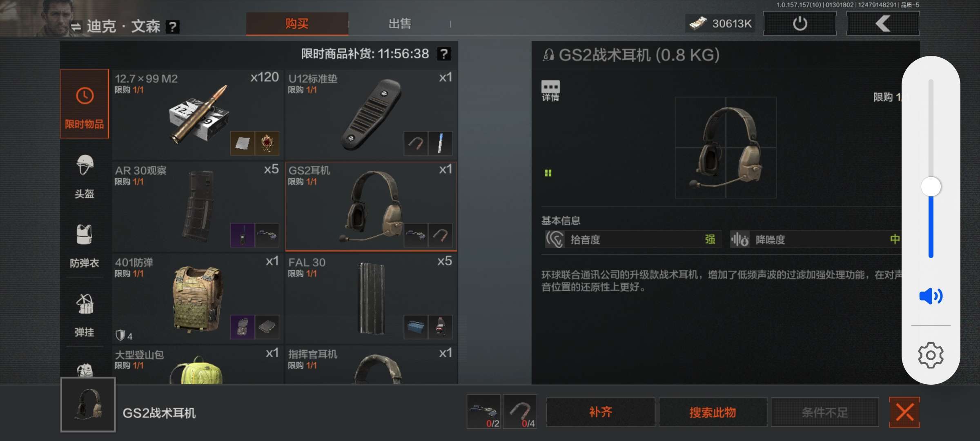Close the item bar with red X
Image resolution: width=980 pixels, height=441 pixels.
[904, 412]
